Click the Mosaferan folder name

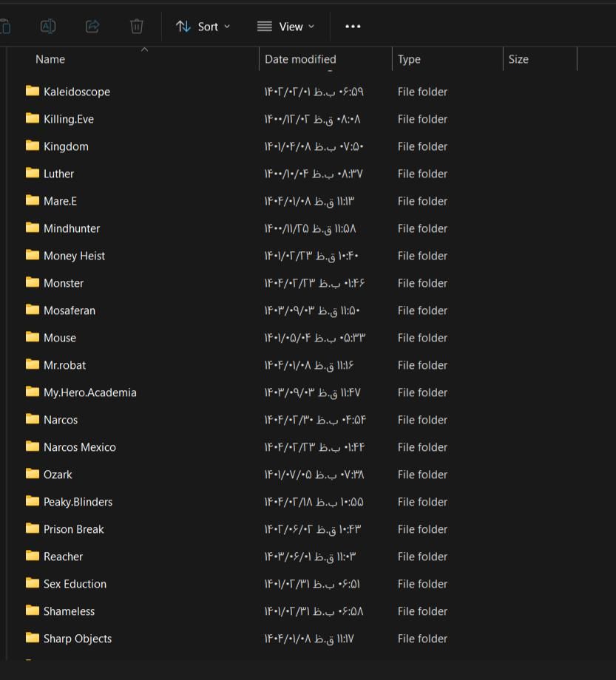click(70, 310)
